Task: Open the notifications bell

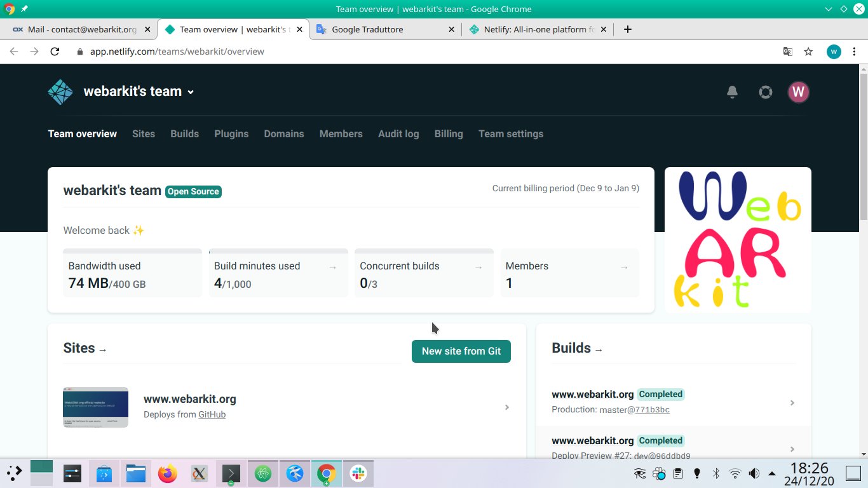Action: (x=732, y=92)
